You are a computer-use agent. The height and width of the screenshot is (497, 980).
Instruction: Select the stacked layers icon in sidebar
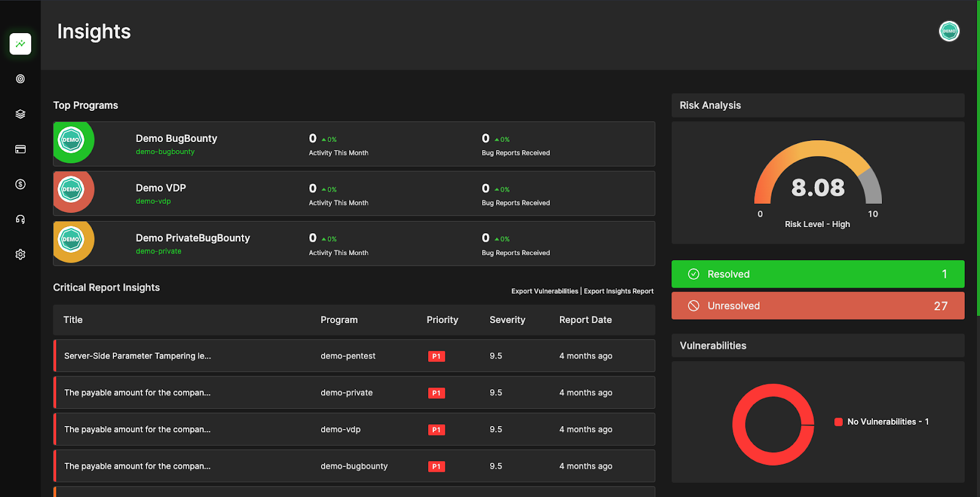tap(20, 114)
